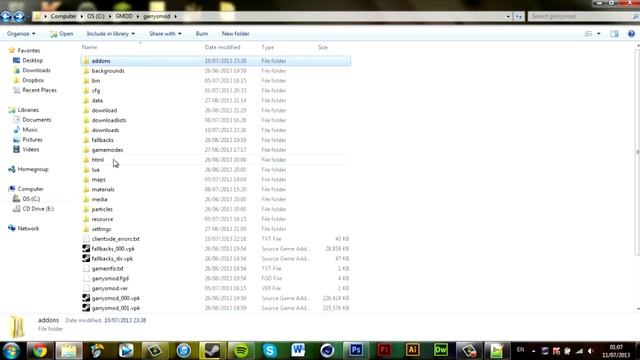Select the gameinfo.txt file

click(x=107, y=269)
